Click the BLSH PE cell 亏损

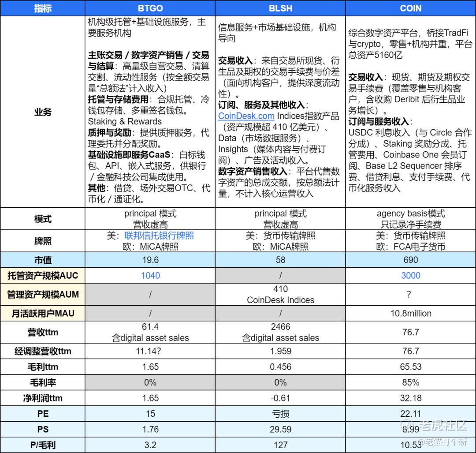click(280, 414)
